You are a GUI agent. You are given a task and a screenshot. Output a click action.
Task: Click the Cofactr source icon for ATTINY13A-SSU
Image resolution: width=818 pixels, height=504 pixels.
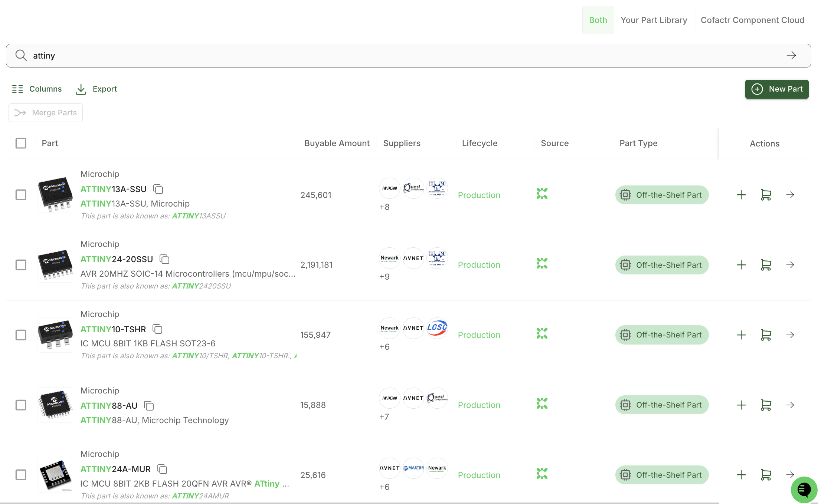coord(542,194)
